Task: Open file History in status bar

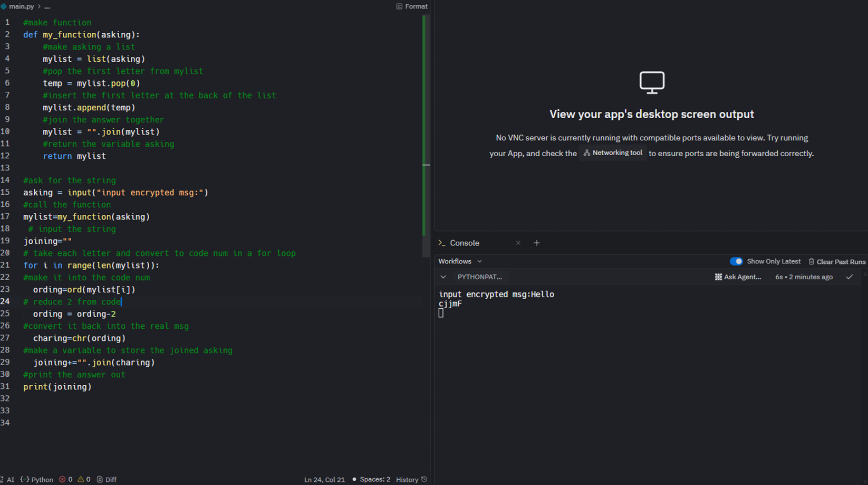Action: point(411,479)
